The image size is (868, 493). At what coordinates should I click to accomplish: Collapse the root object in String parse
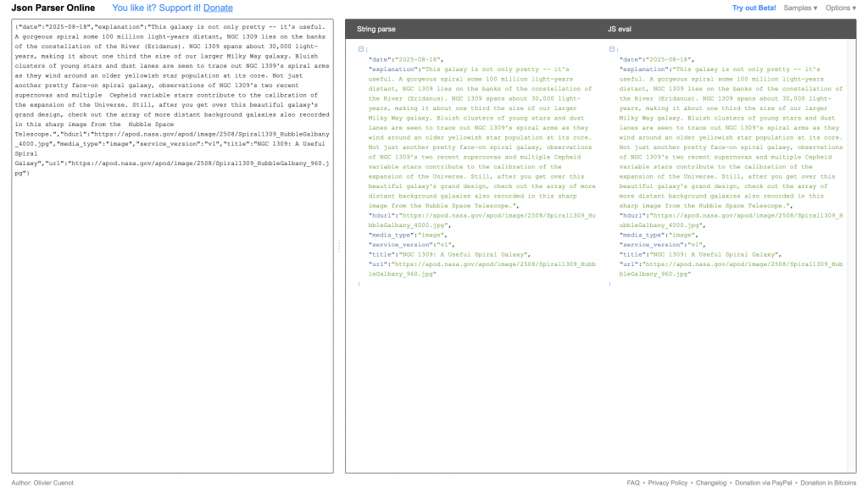coord(361,49)
